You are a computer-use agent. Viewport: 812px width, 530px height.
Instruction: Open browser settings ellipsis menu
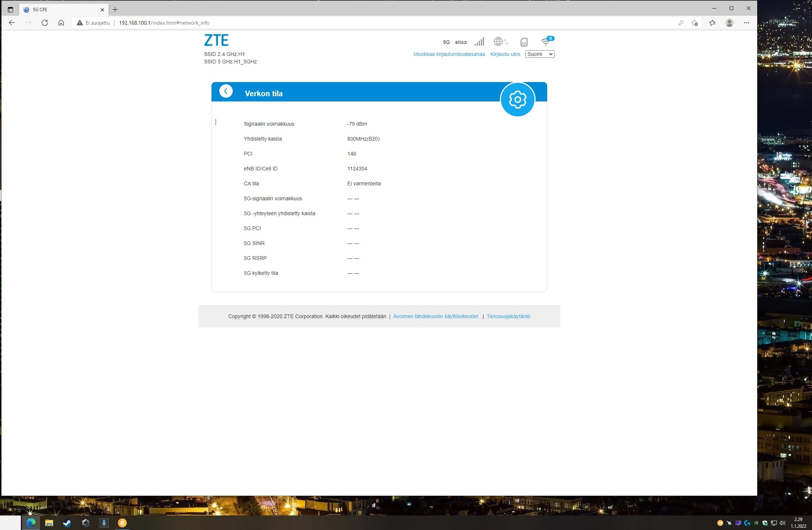[746, 23]
